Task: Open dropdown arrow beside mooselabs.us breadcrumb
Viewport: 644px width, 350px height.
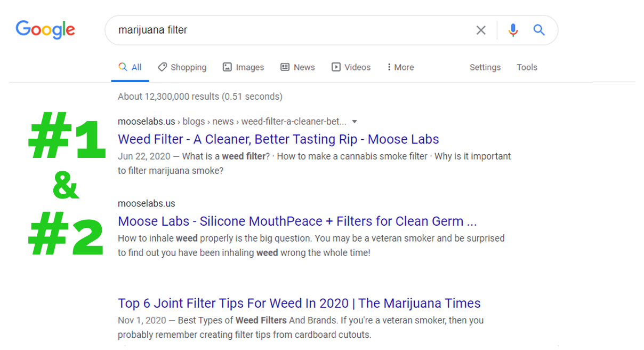Action: pyautogui.click(x=355, y=122)
